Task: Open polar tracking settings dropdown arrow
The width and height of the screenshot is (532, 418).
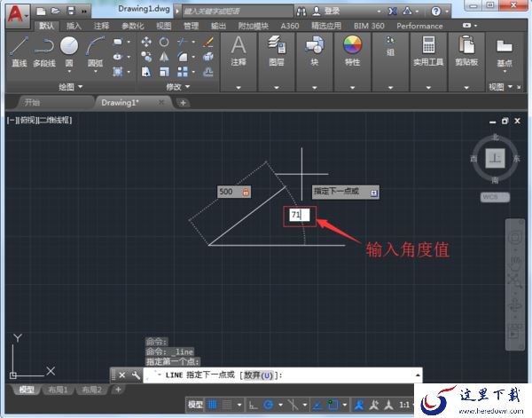Action: tap(280, 405)
